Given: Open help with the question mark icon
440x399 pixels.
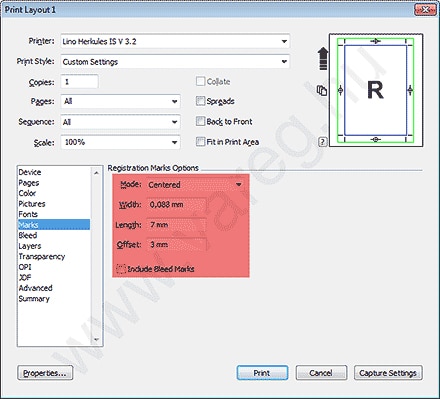Looking at the screenshot, I should pyautogui.click(x=322, y=142).
